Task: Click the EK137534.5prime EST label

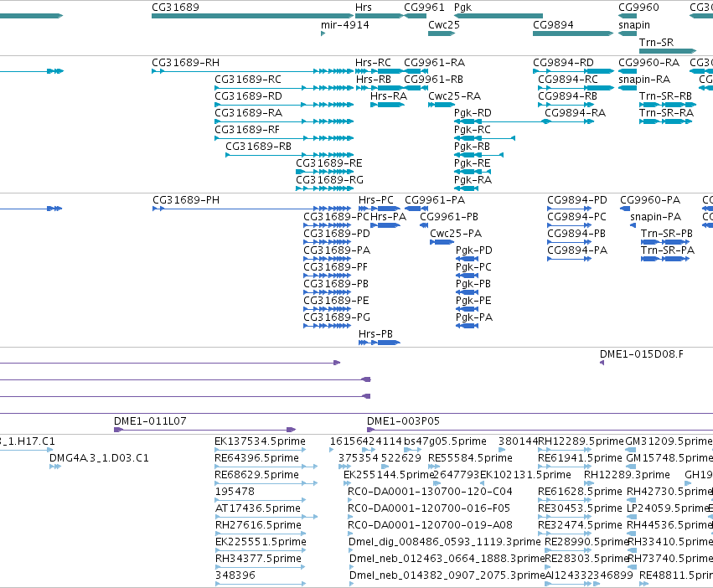Action: pyautogui.click(x=260, y=441)
